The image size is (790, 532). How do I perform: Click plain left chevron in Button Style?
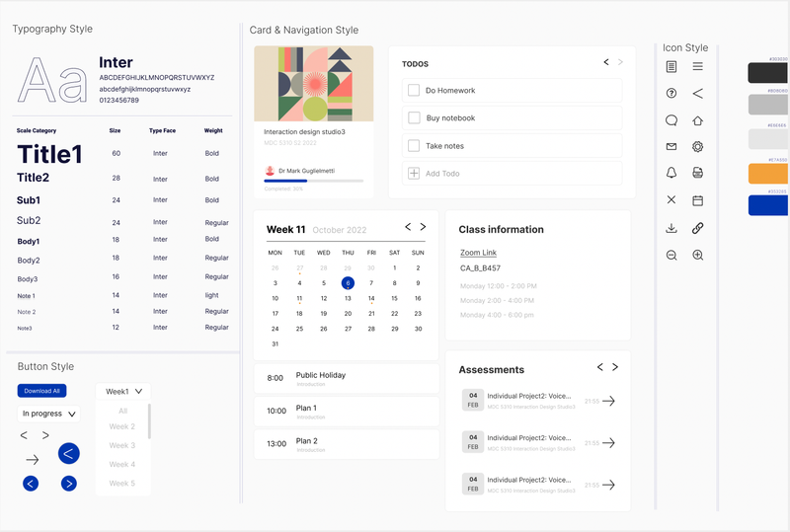(24, 435)
